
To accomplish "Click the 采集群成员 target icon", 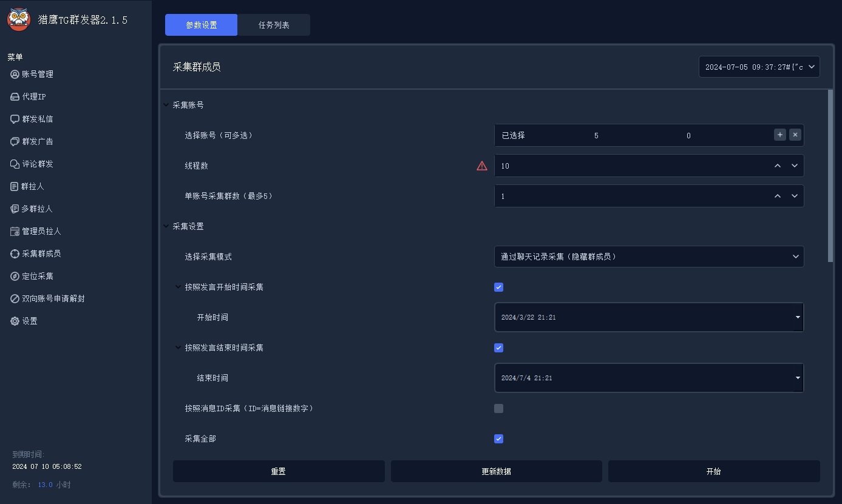I will click(15, 254).
